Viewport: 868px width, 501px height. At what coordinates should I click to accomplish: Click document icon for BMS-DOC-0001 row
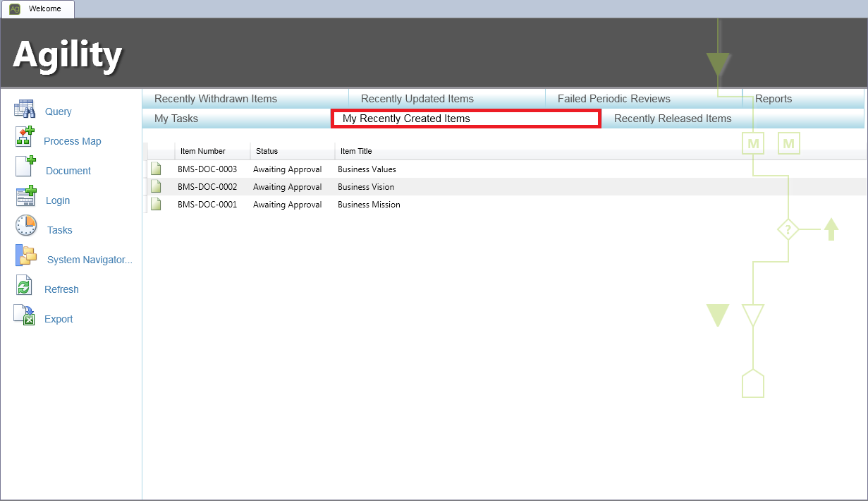coord(156,205)
